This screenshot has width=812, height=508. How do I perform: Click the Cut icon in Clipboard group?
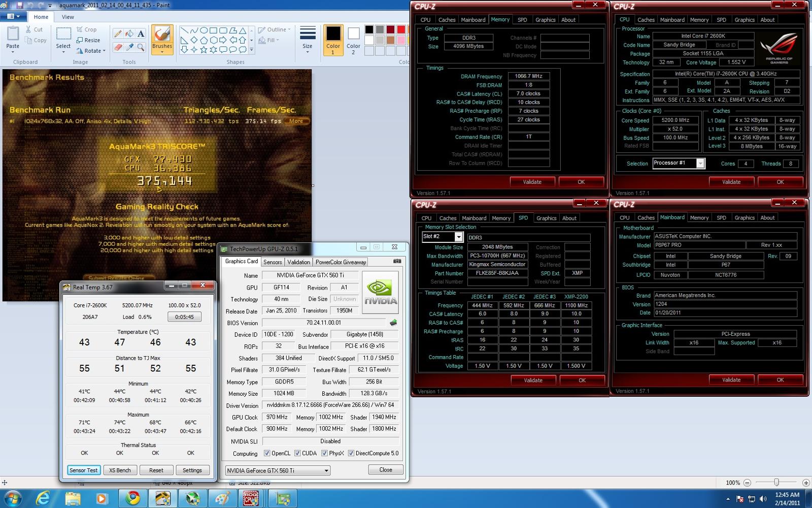pyautogui.click(x=28, y=29)
